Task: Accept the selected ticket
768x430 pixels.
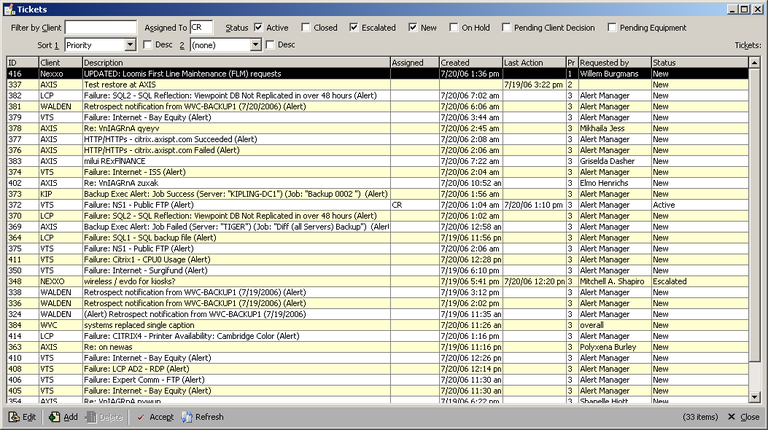Action: pos(154,417)
